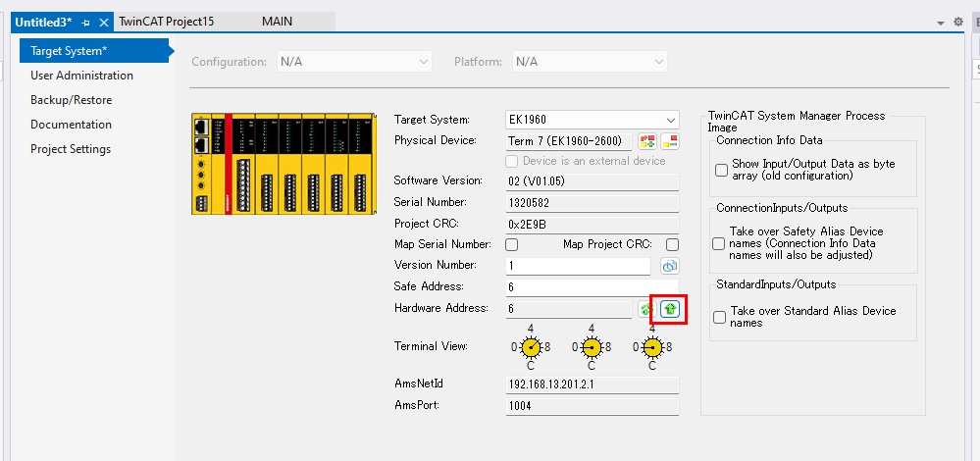Click the linked-circles icon next to Version Number

click(670, 266)
